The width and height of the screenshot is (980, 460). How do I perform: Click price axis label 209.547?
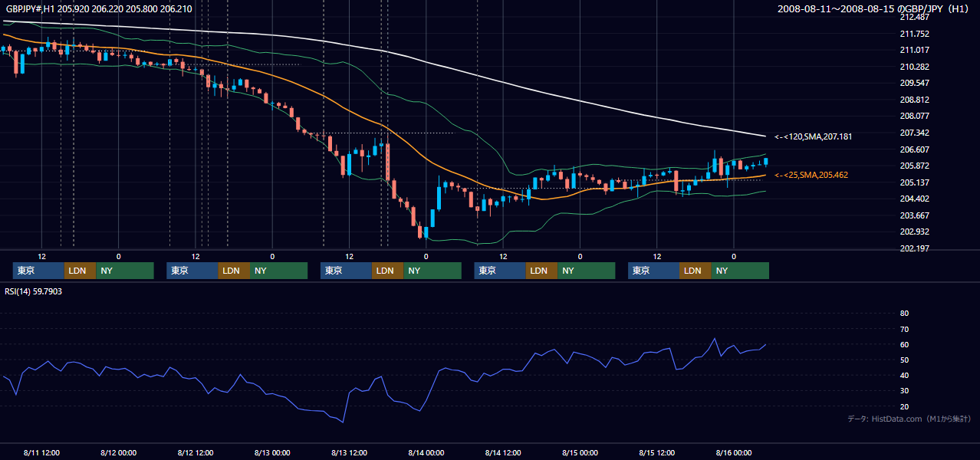[x=915, y=83]
